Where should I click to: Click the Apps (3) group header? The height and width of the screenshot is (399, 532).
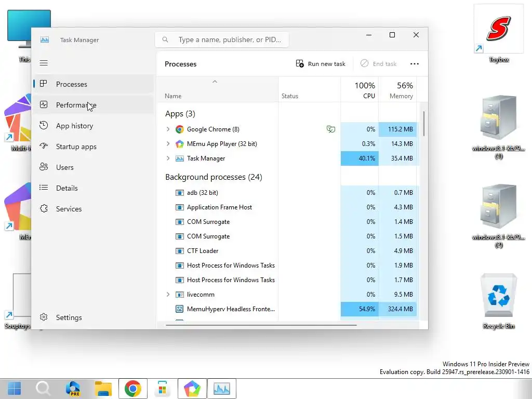point(180,114)
